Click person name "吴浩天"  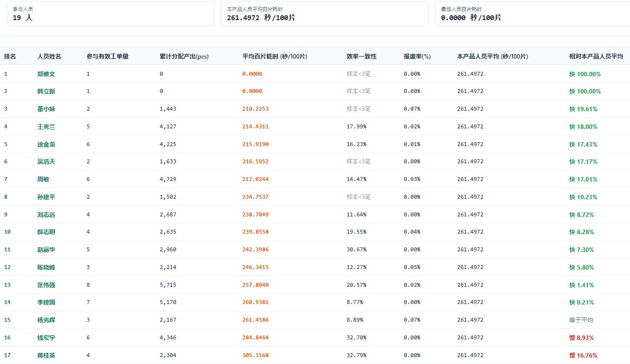[x=46, y=162]
